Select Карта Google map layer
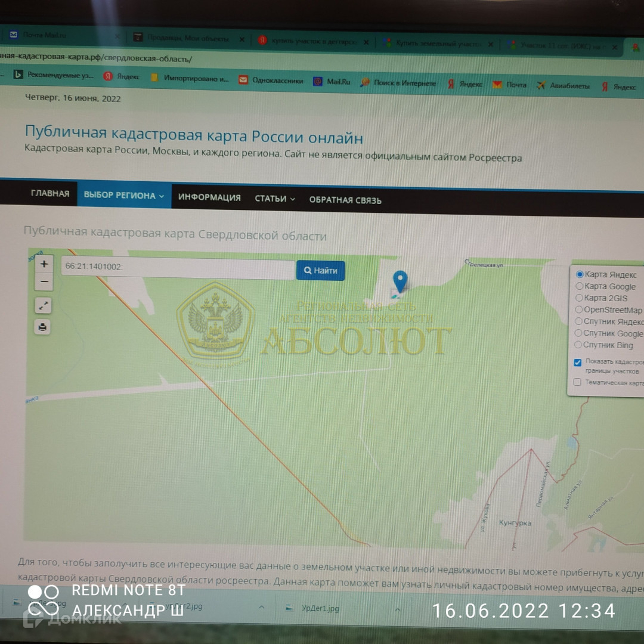644x644 pixels. 579,286
